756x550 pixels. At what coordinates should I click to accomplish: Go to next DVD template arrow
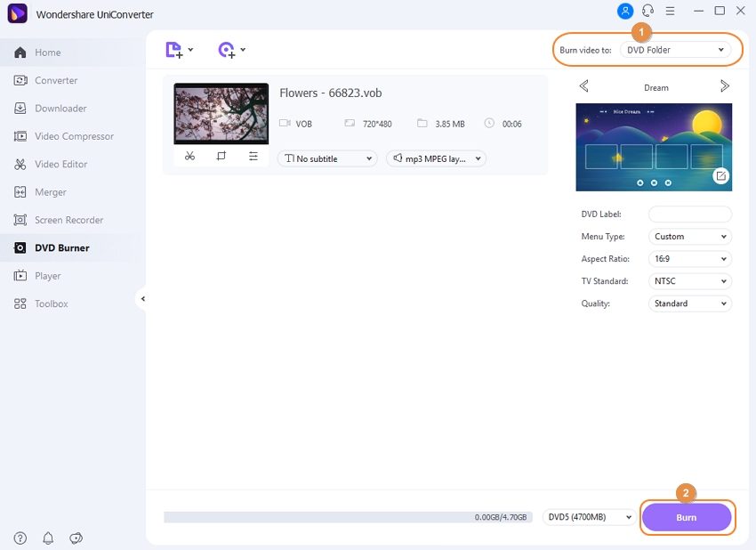pyautogui.click(x=725, y=86)
